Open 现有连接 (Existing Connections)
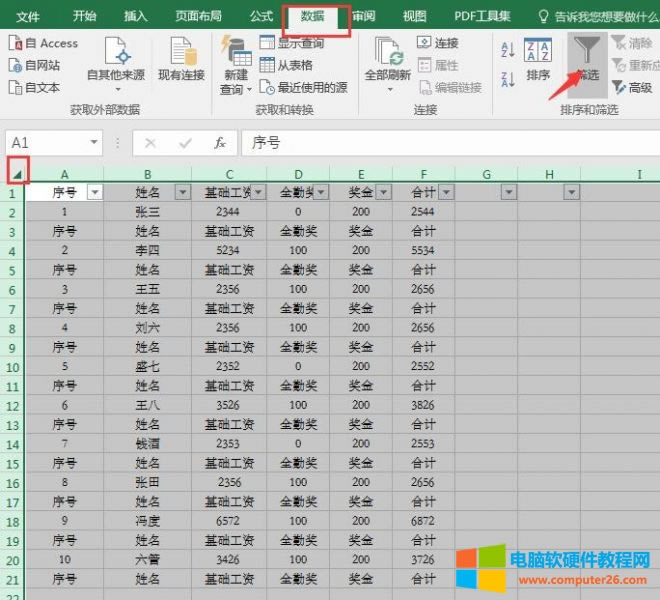 pyautogui.click(x=181, y=60)
